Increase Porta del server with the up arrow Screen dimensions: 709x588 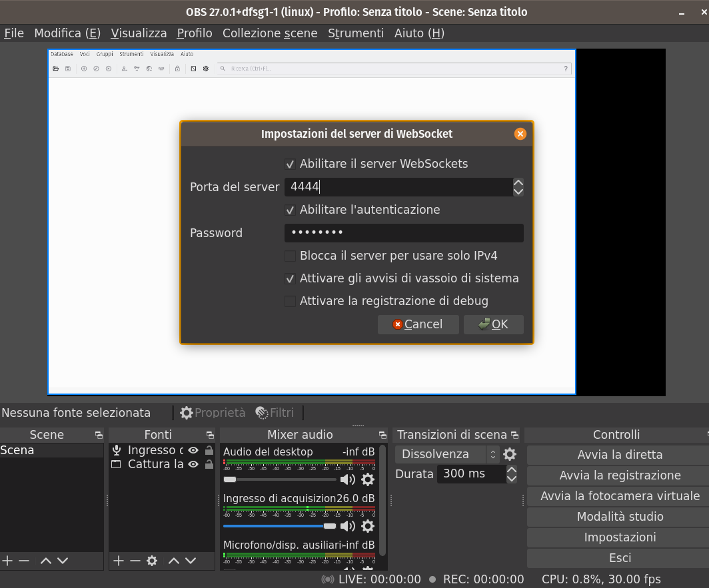coord(518,182)
